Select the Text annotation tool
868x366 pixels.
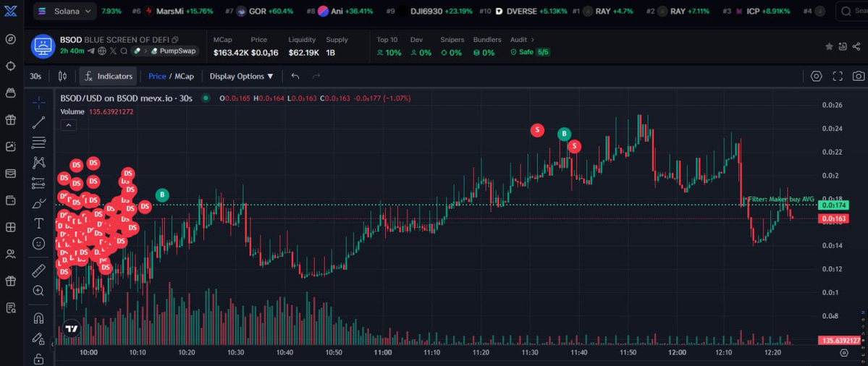click(x=39, y=224)
